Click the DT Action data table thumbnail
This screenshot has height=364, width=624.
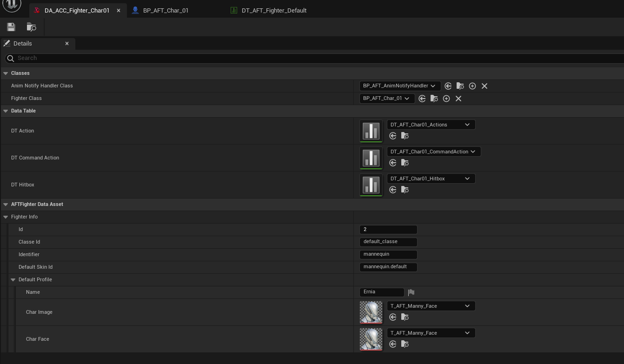tap(371, 131)
